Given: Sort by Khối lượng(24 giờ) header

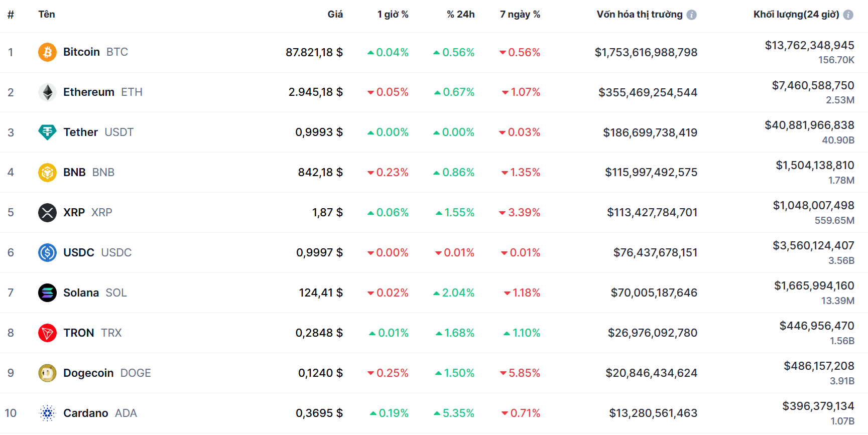Looking at the screenshot, I should (x=796, y=14).
